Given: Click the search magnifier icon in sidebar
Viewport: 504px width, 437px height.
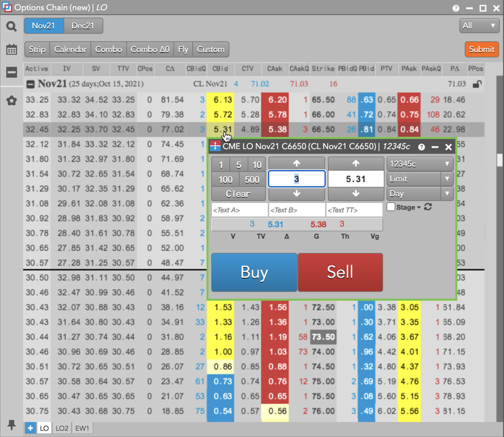Looking at the screenshot, I should (11, 26).
